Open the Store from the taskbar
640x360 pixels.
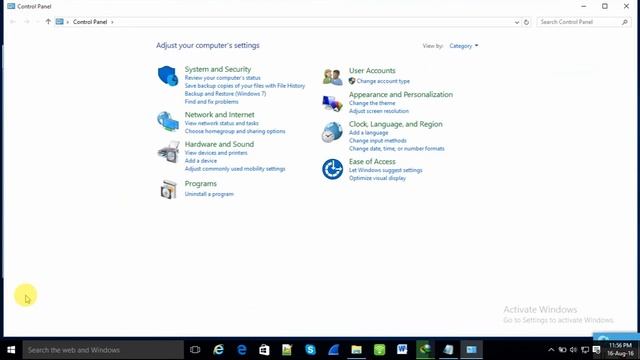[x=264, y=349]
